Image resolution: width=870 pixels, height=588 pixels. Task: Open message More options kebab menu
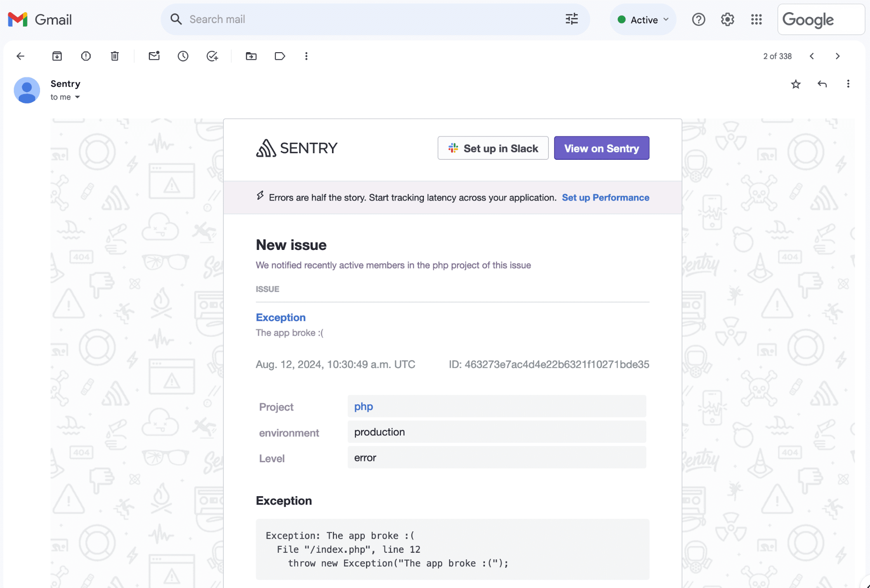(x=848, y=84)
